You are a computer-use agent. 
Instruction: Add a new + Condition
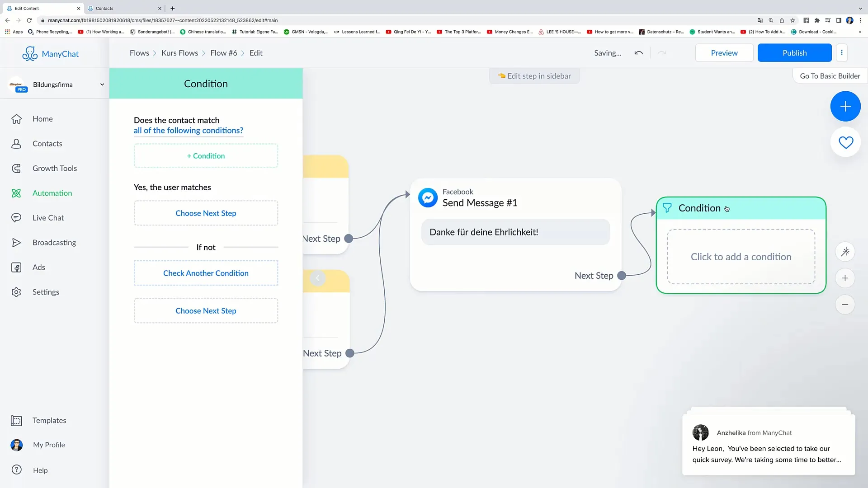(206, 156)
